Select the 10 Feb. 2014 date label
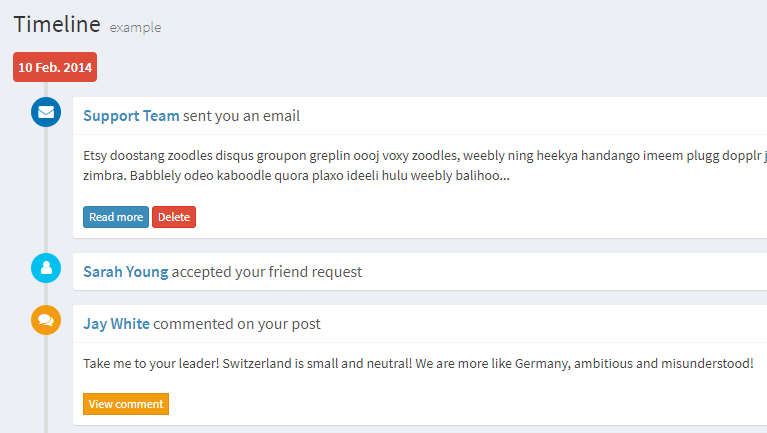The height and width of the screenshot is (433, 767). [x=55, y=67]
